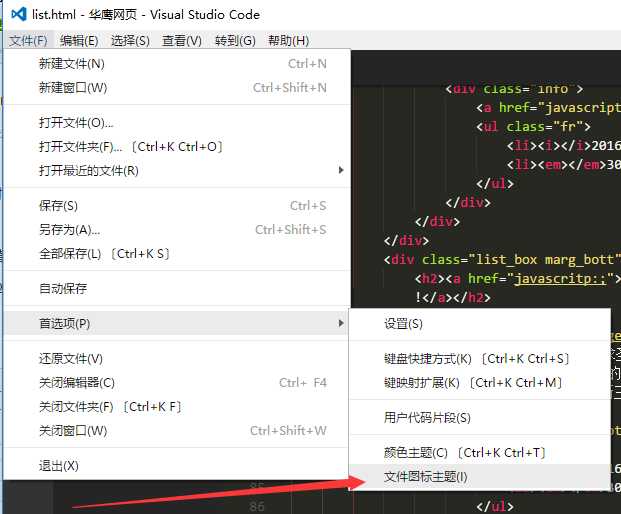Image resolution: width=621 pixels, height=514 pixels.
Task: Click line number 86 in the gutter
Action: tap(257, 506)
